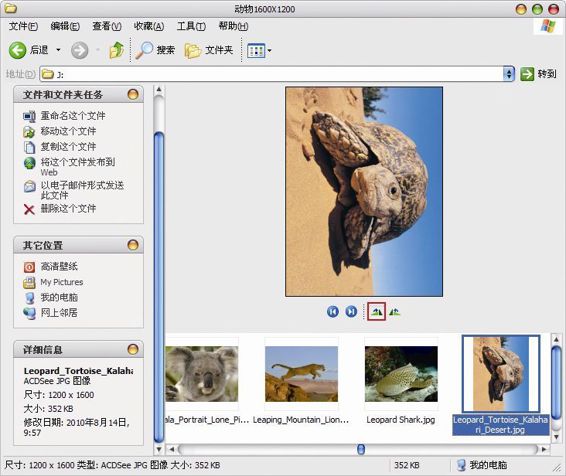This screenshot has width=566, height=476.
Task: Click the My Pictures link
Action: point(62,282)
